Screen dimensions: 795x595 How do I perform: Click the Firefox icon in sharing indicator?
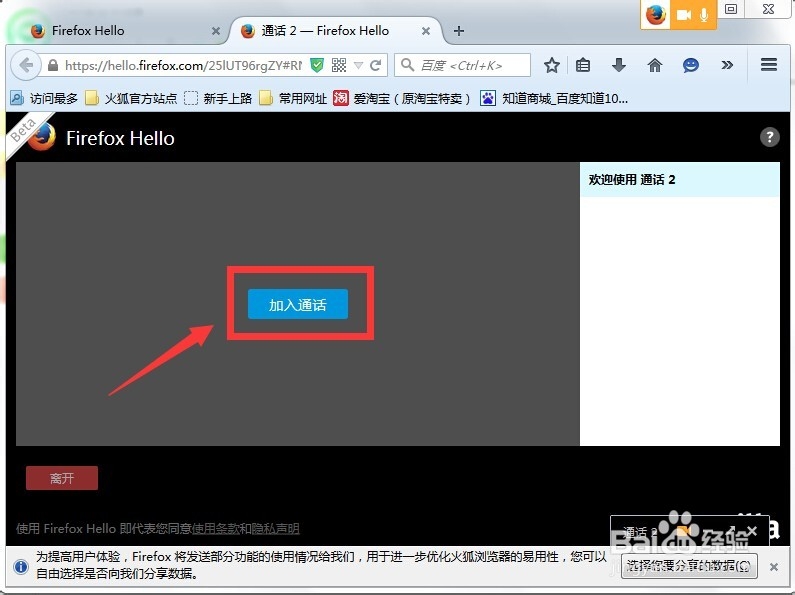point(655,14)
